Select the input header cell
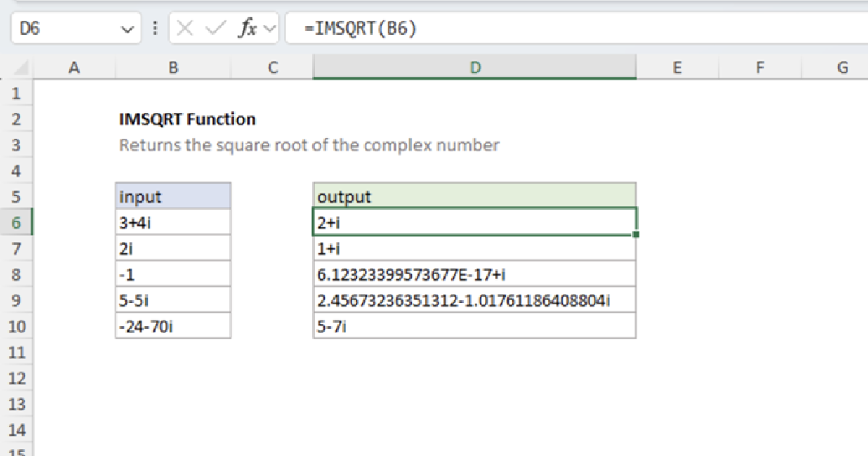The image size is (868, 456). 173,196
